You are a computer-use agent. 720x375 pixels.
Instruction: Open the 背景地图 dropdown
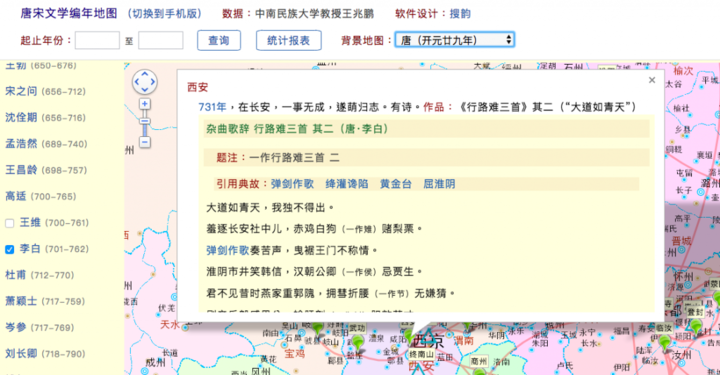(x=455, y=40)
